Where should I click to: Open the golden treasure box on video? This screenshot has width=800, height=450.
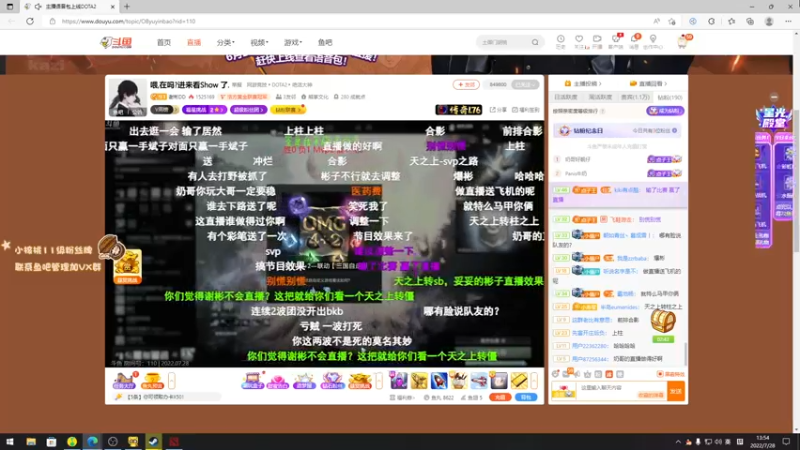[127, 267]
